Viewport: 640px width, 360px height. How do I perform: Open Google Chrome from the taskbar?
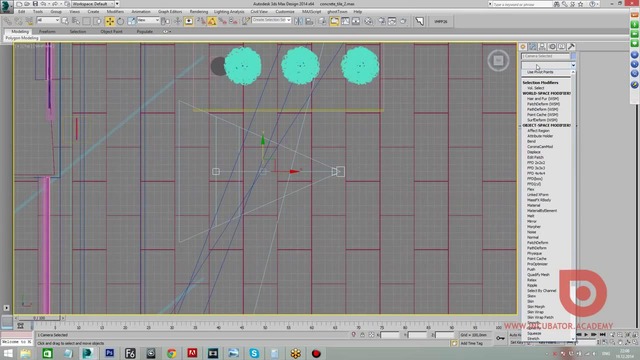pos(171,353)
